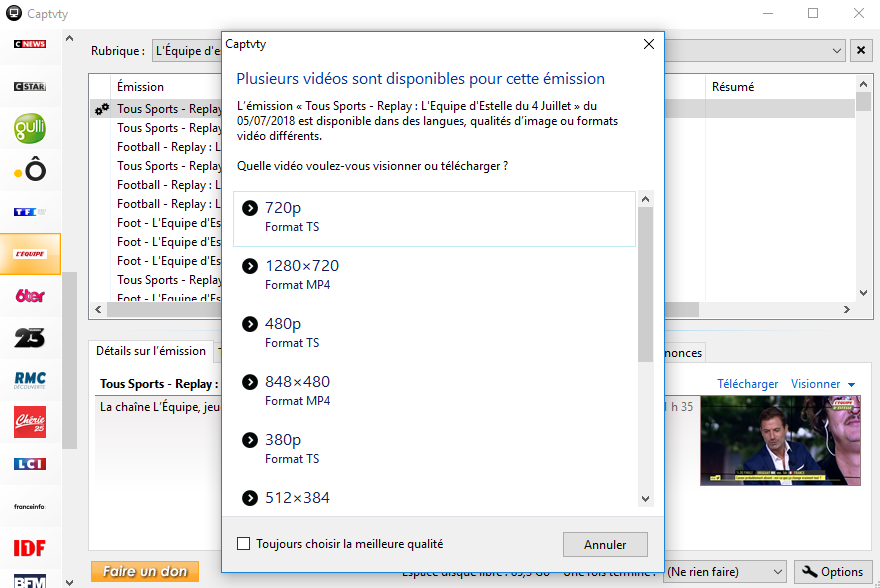The height and width of the screenshot is (588, 880).
Task: Click the Annuler button
Action: pos(605,545)
